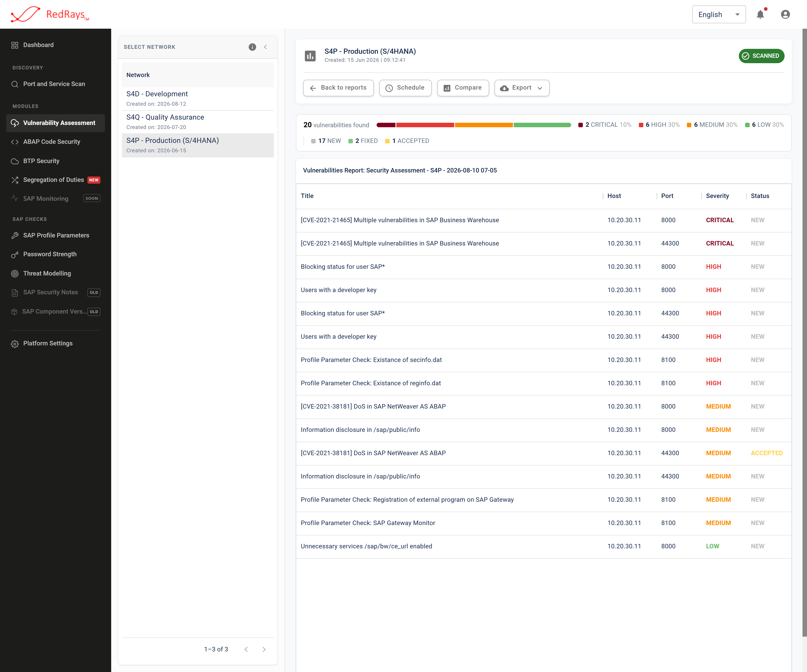The height and width of the screenshot is (672, 807).
Task: Click the Segregation of Duties shuffle icon
Action: [15, 180]
